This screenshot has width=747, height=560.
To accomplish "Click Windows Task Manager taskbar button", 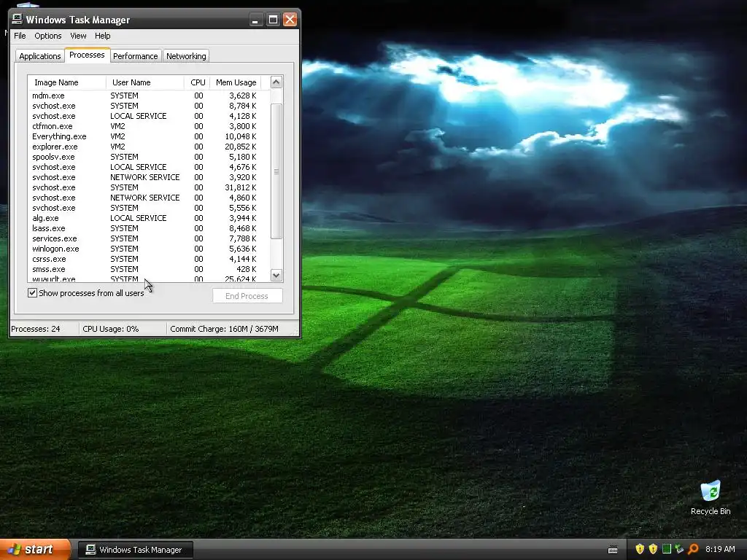I will (136, 550).
